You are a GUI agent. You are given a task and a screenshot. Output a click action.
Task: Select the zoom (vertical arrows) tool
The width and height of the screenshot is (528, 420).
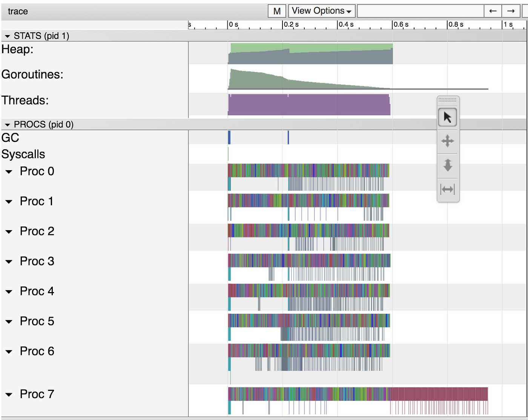(x=448, y=165)
